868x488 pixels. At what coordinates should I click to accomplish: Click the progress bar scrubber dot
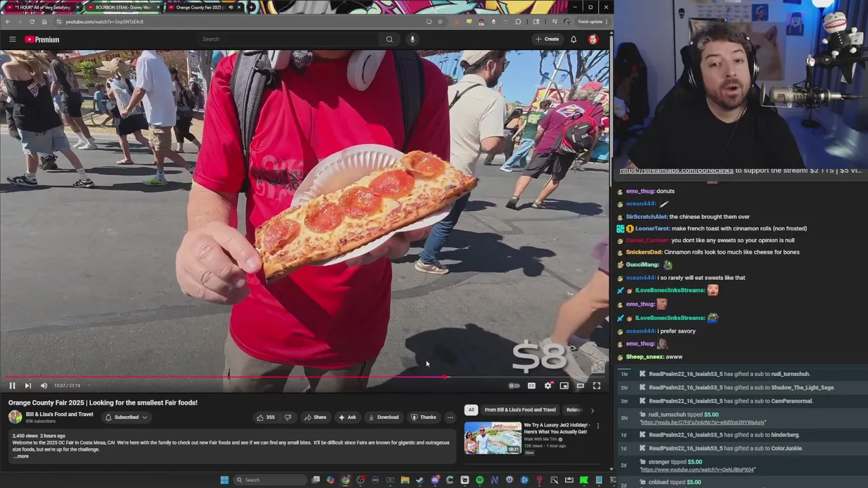446,377
